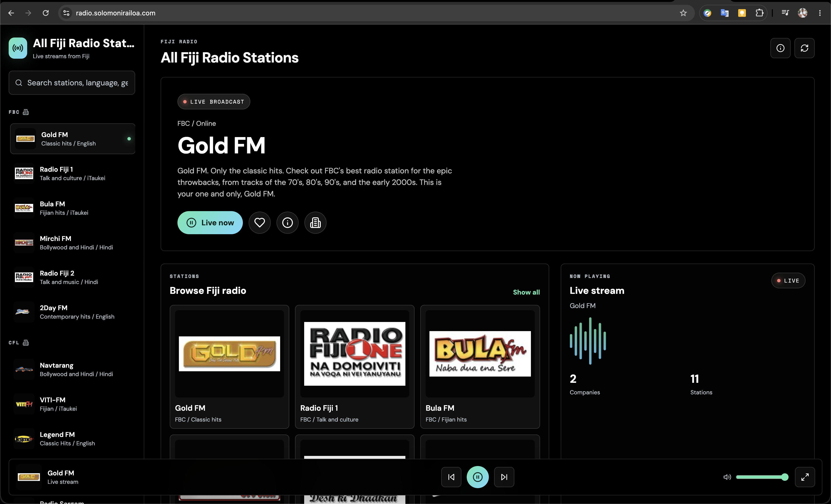The image size is (831, 504).
Task: Click the browser back arrow
Action: pos(11,13)
